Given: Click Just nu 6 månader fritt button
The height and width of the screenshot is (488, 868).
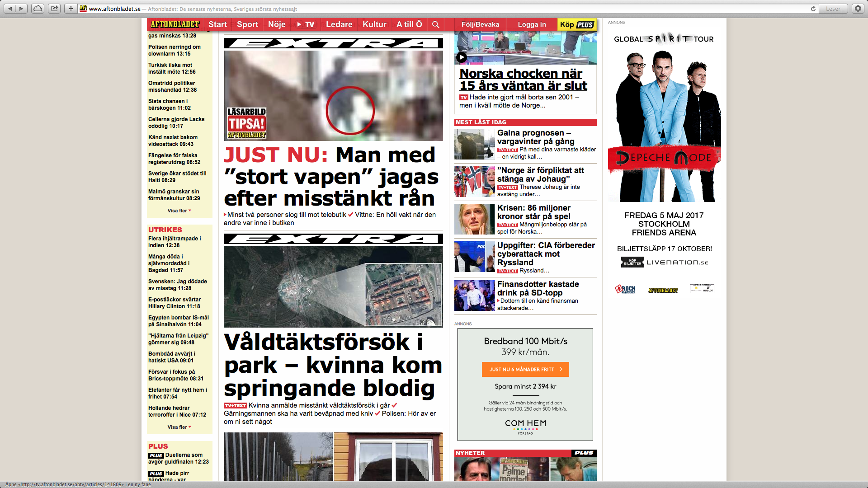Looking at the screenshot, I should point(525,369).
